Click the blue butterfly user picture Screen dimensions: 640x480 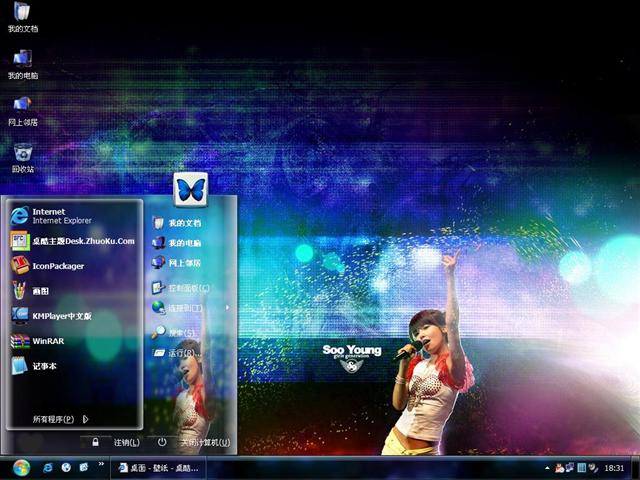[x=191, y=190]
